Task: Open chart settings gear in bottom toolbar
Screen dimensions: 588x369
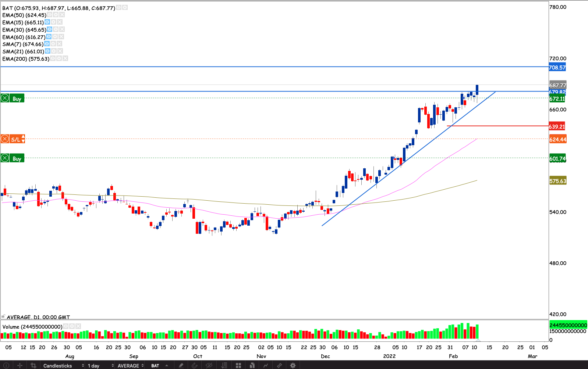Action: [x=293, y=365]
